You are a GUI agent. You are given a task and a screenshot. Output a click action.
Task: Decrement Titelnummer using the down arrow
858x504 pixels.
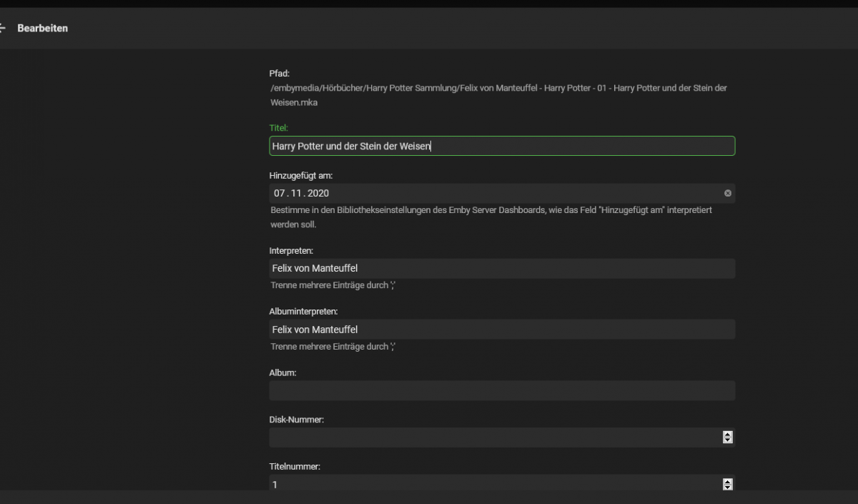[728, 488]
